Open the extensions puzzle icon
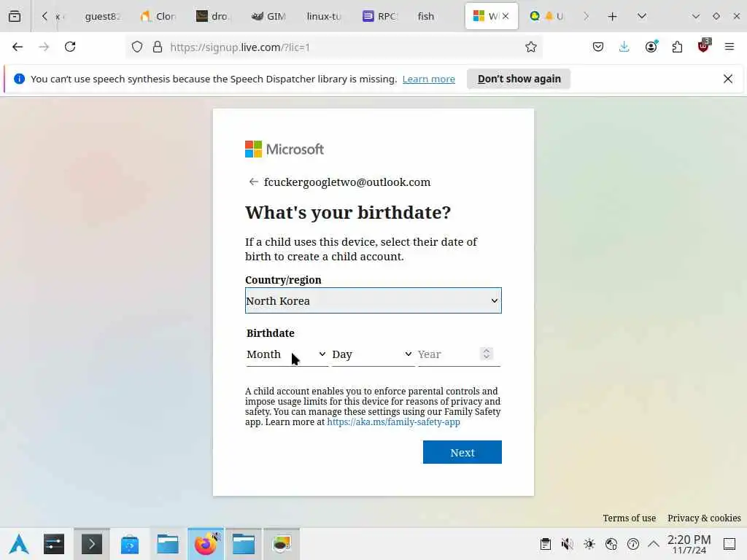Viewport: 747px width, 560px height. tap(677, 47)
